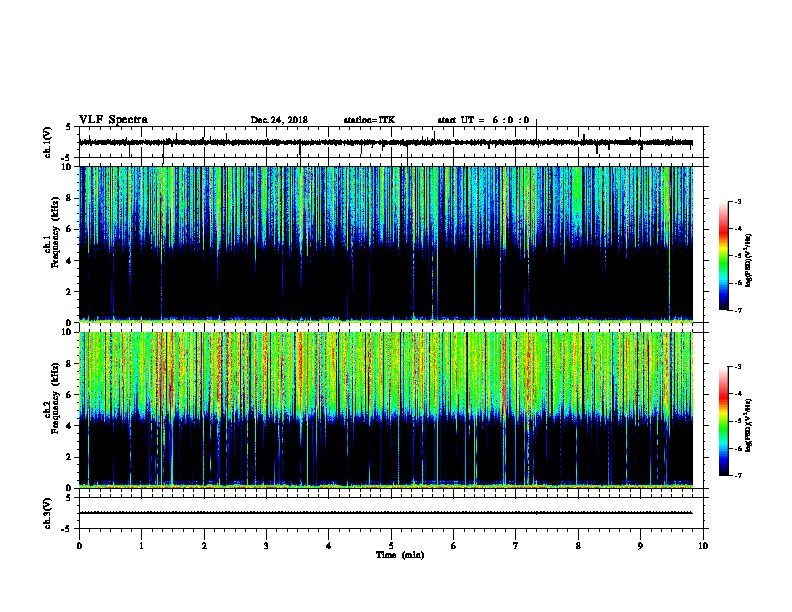
Task: Click the ch.3 flat waveform trace
Action: [385, 513]
